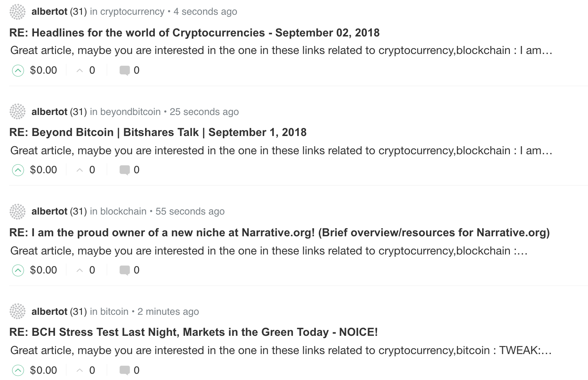Click the avatar next to the beyondbitcoin post
588x380 pixels.
click(17, 111)
